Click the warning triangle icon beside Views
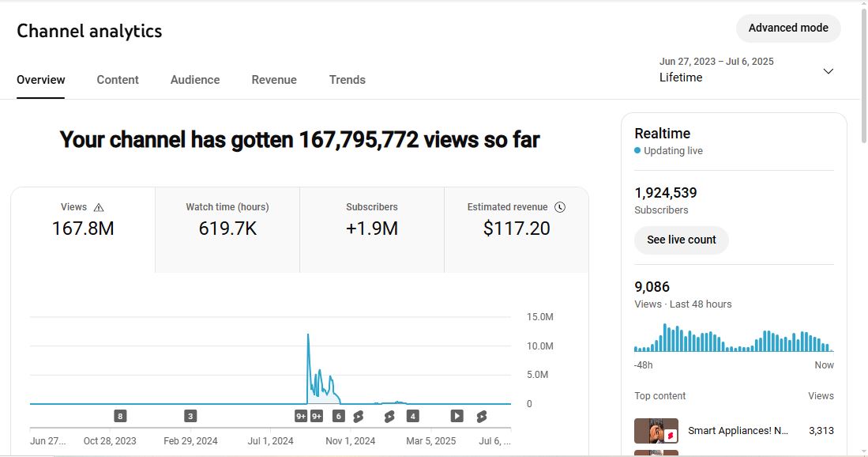This screenshot has width=868, height=457. 99,207
